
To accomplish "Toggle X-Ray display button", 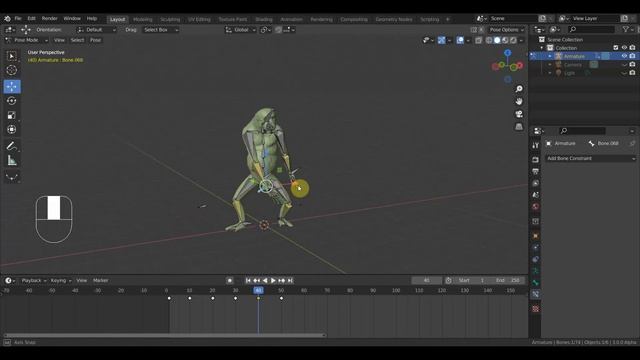I will pyautogui.click(x=478, y=40).
